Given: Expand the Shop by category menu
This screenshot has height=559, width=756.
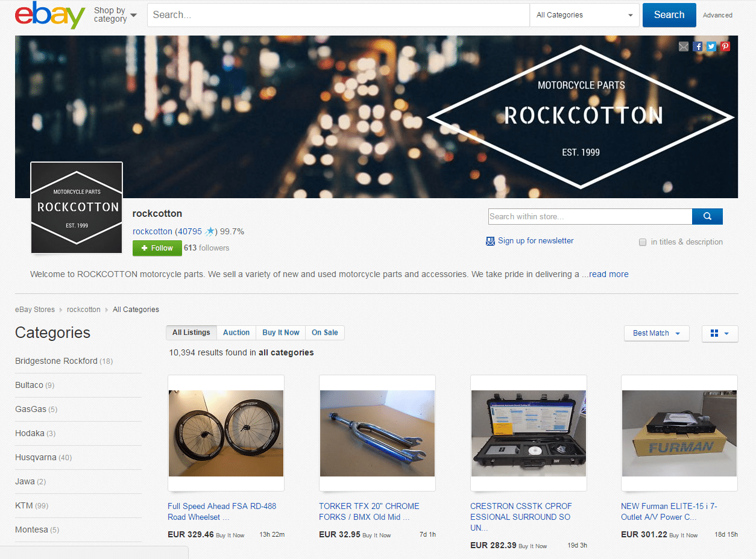Looking at the screenshot, I should coord(115,15).
